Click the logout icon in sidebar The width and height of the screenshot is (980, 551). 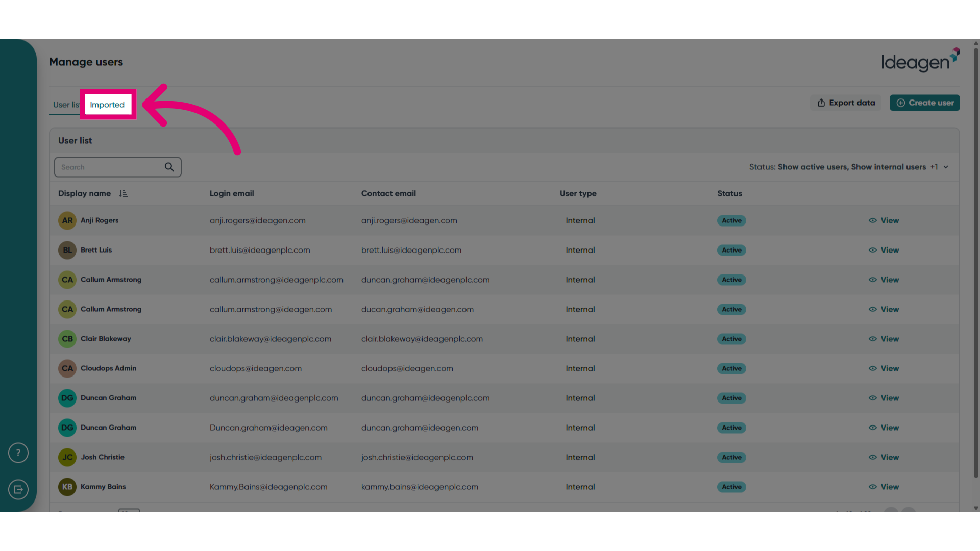18,489
